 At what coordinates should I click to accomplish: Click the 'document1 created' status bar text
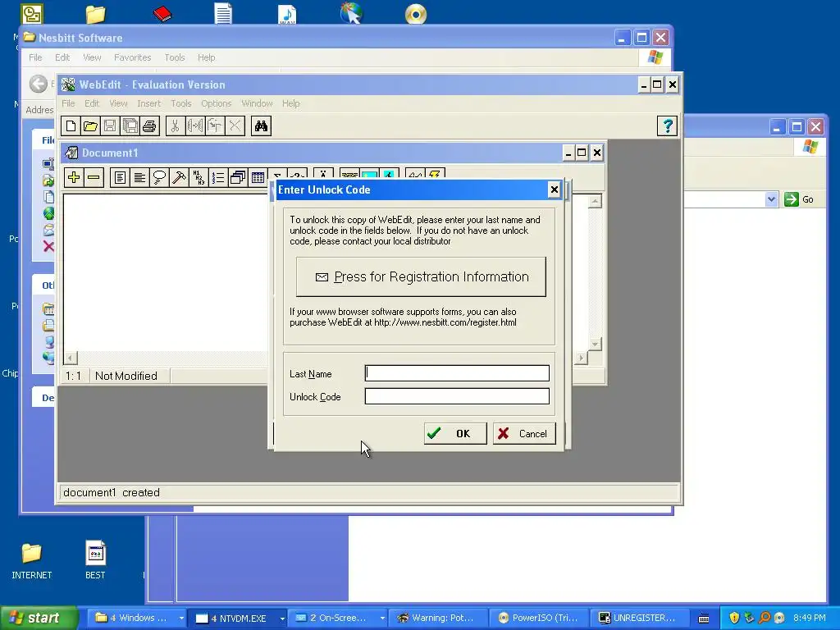click(112, 492)
